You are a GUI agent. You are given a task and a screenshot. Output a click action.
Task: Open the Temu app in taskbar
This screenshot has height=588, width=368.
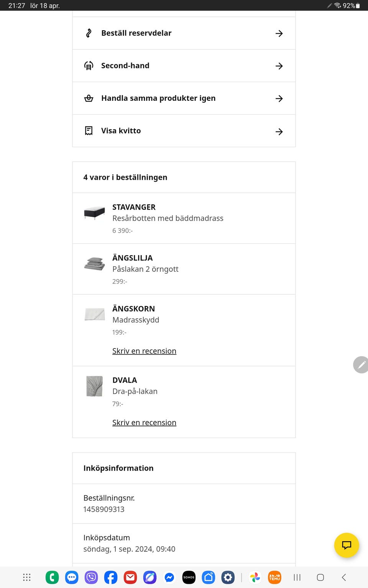coord(274,577)
